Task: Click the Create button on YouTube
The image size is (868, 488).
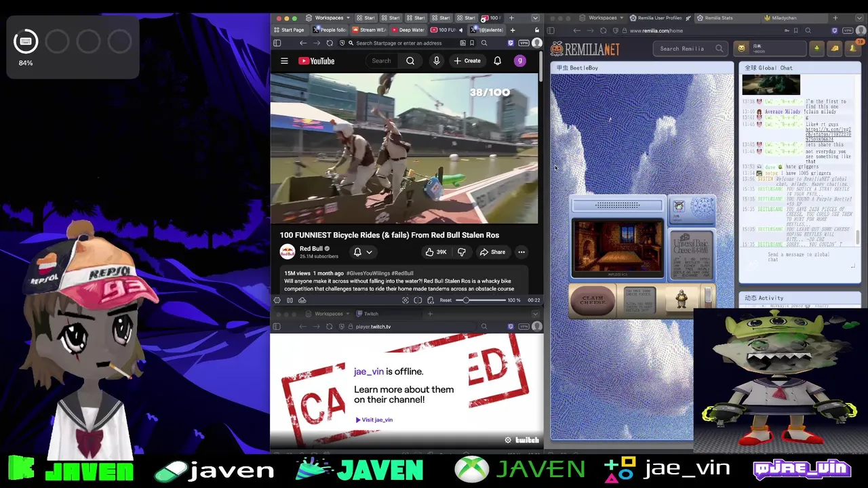Action: coord(467,61)
